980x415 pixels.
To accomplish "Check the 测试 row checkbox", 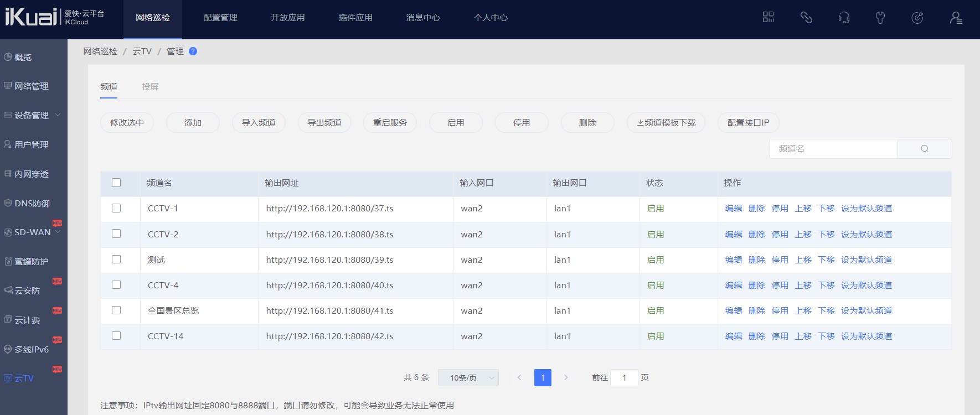I will [116, 259].
